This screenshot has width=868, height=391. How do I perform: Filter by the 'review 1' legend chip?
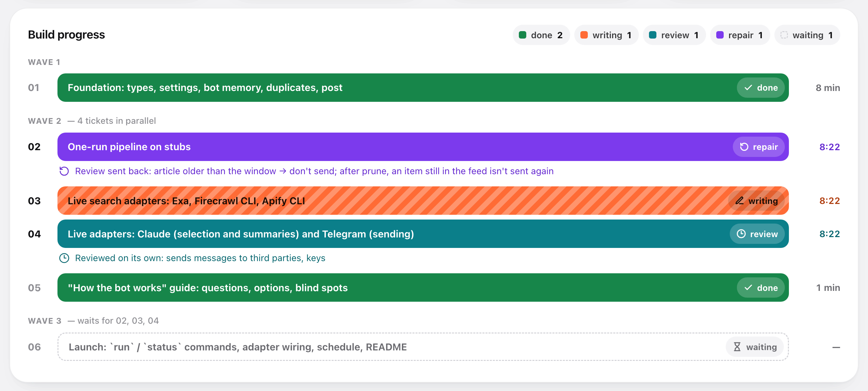point(674,35)
